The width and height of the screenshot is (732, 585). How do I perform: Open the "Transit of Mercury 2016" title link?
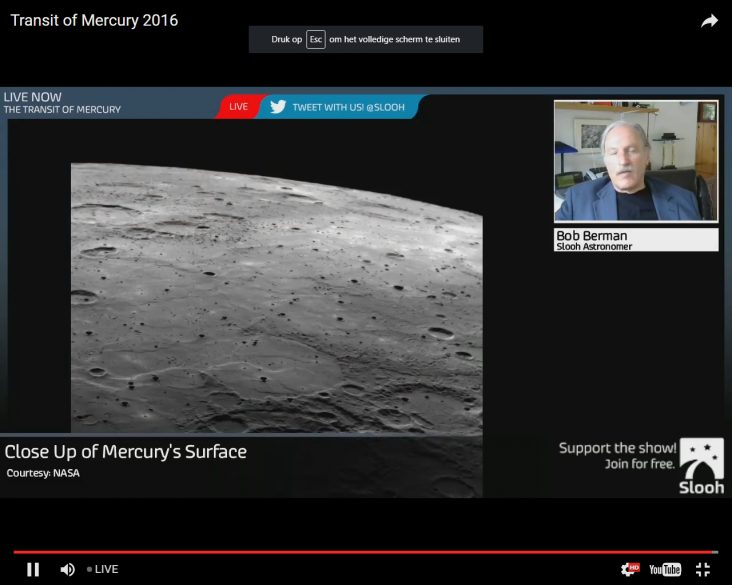(x=94, y=21)
